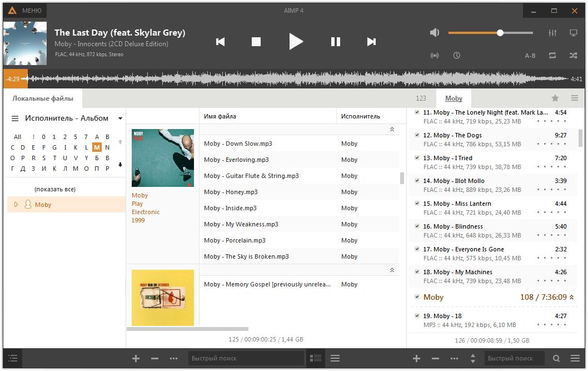Uncheck track 14 Illot Mollo

click(417, 181)
